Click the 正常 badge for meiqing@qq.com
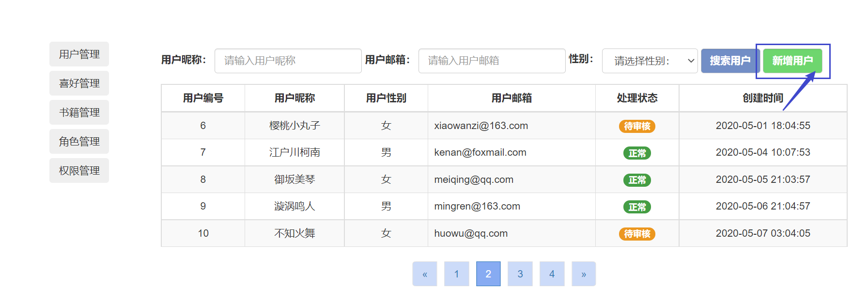The height and width of the screenshot is (308, 868). tap(637, 180)
